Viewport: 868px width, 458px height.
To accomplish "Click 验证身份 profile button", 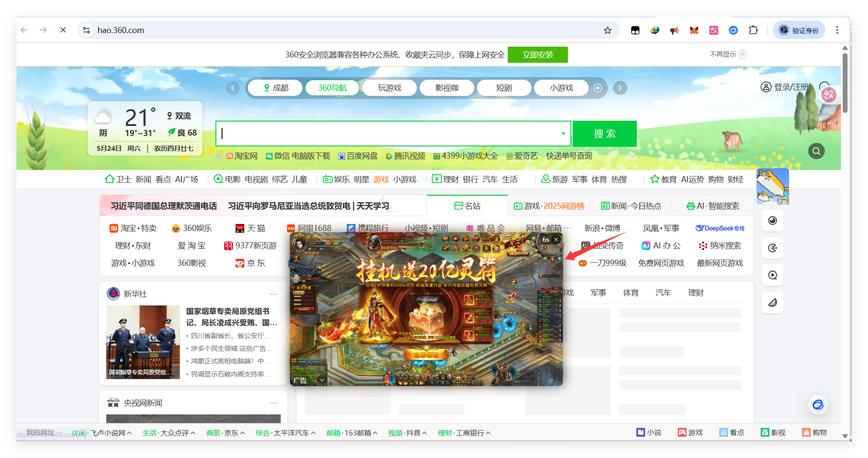I will click(799, 30).
